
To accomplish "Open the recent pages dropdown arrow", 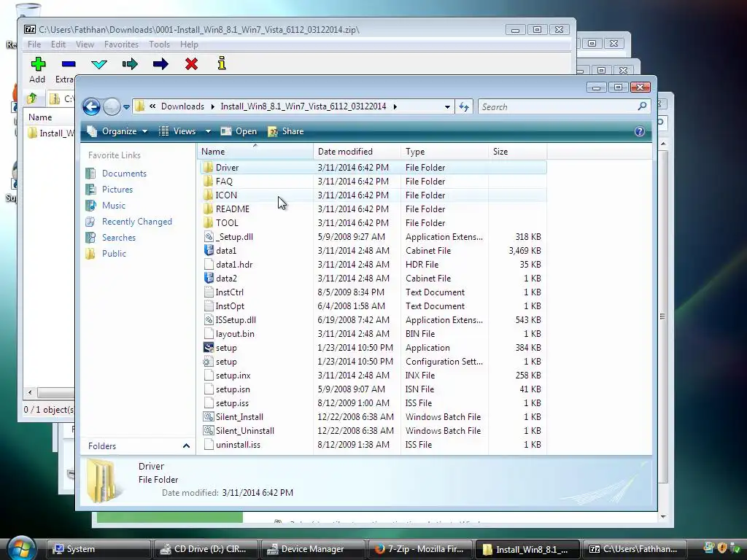I will tap(126, 107).
